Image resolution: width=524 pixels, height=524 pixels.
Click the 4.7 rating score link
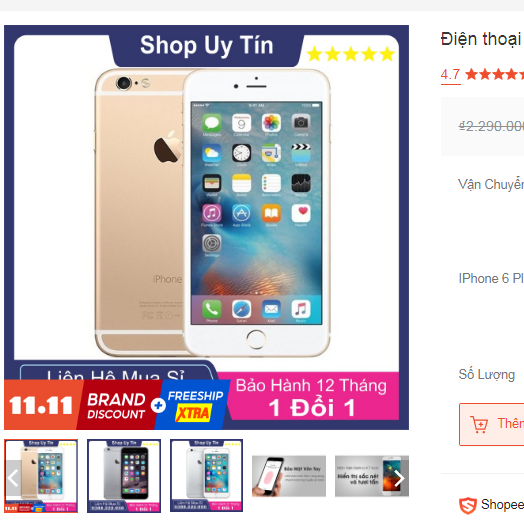tap(450, 74)
